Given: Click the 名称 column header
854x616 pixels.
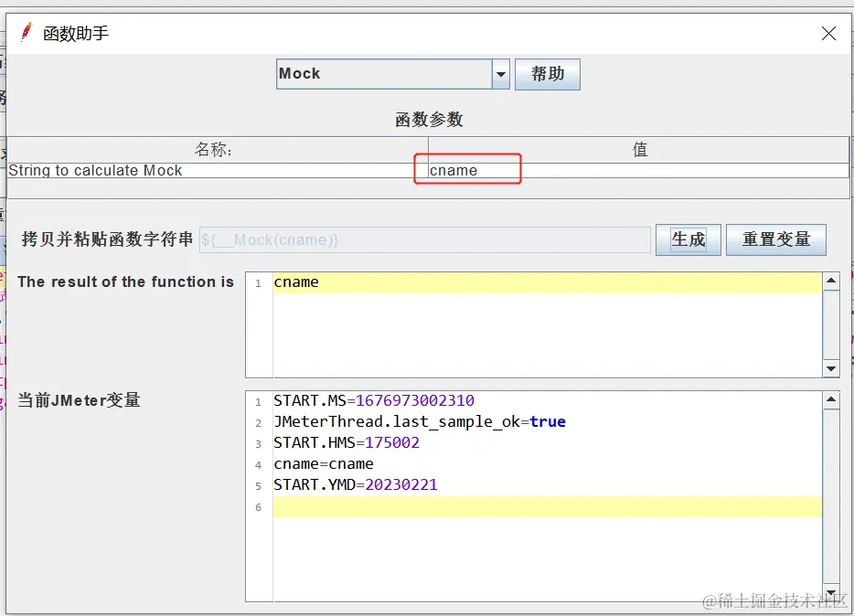Looking at the screenshot, I should (x=218, y=150).
